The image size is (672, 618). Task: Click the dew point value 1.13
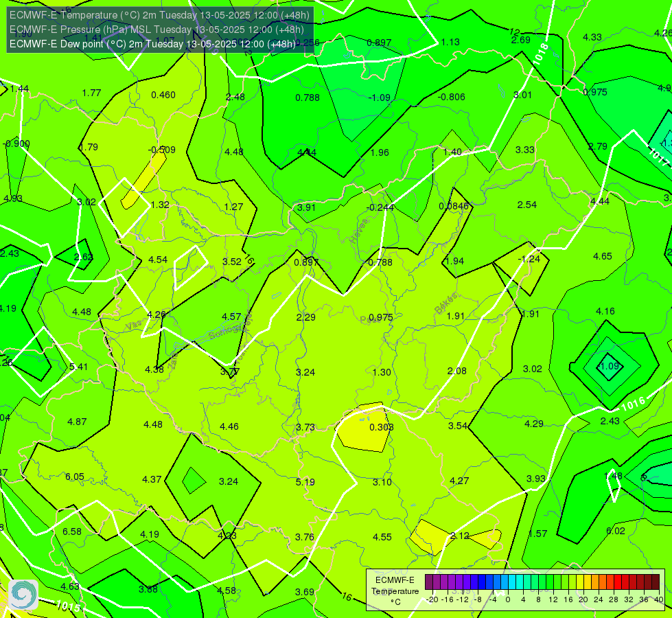[450, 43]
